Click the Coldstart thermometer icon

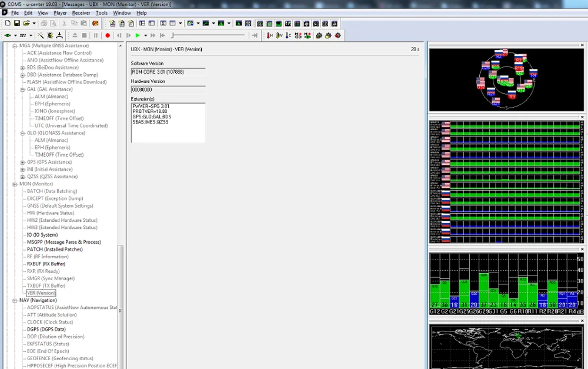(288, 35)
